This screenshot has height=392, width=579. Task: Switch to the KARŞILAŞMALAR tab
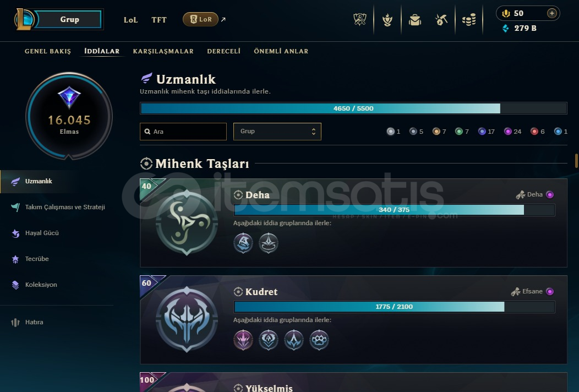point(163,51)
